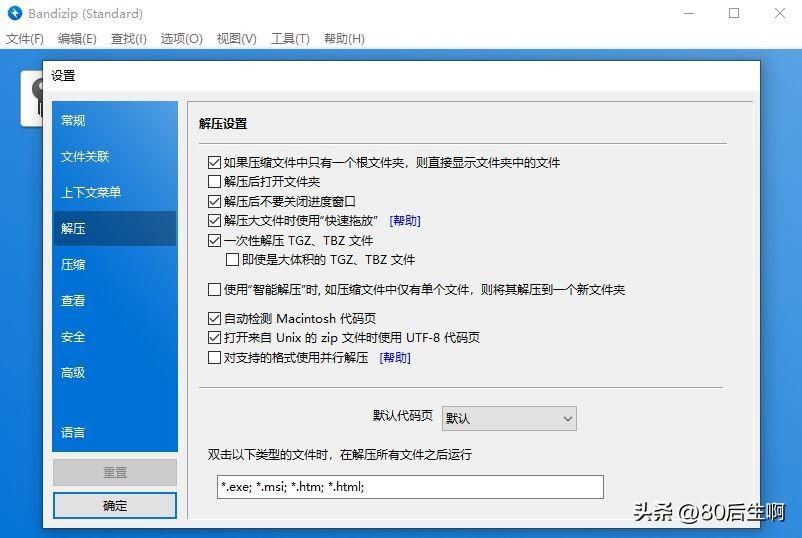Select the 安全 settings category
This screenshot has height=538, width=802.
click(115, 337)
